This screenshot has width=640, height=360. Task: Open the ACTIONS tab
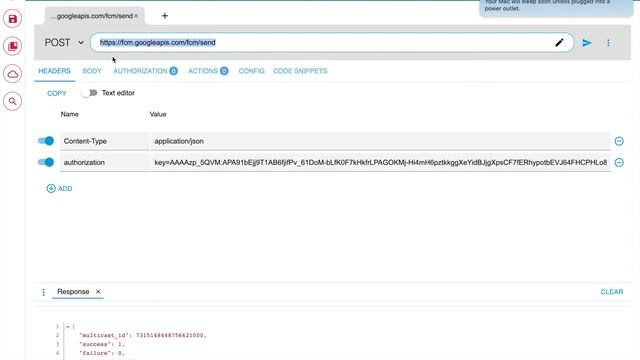(x=208, y=71)
